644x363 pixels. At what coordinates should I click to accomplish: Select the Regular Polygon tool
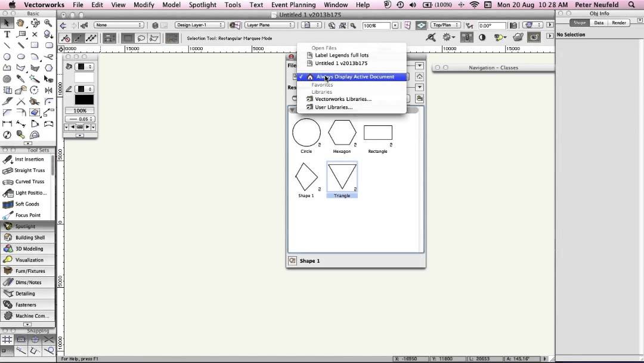(48, 67)
